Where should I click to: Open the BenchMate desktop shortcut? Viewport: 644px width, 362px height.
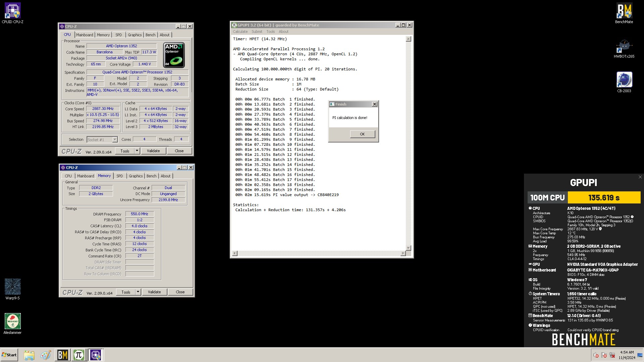point(624,13)
